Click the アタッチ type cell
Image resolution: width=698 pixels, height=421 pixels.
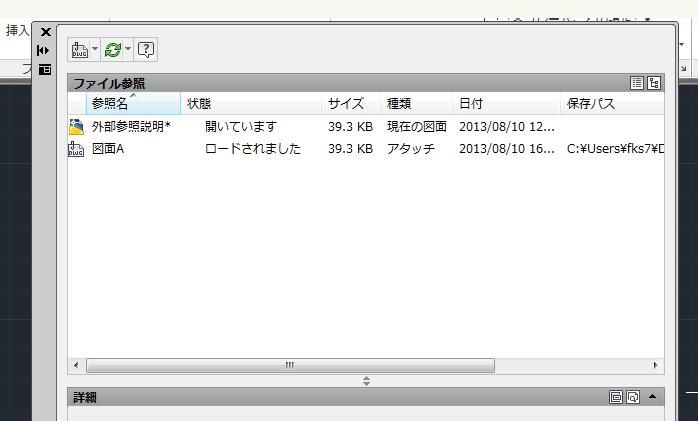(x=410, y=149)
